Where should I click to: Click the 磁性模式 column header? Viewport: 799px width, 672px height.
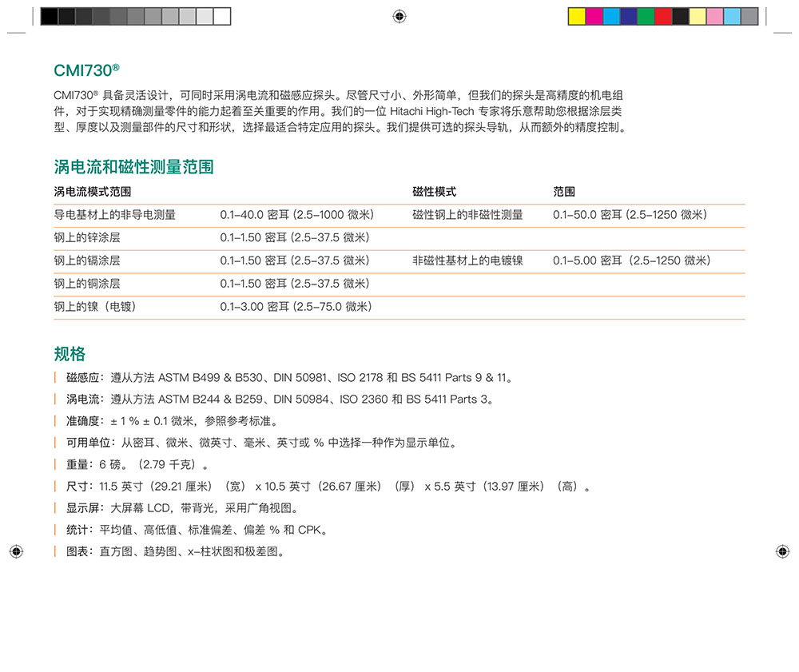pyautogui.click(x=434, y=192)
